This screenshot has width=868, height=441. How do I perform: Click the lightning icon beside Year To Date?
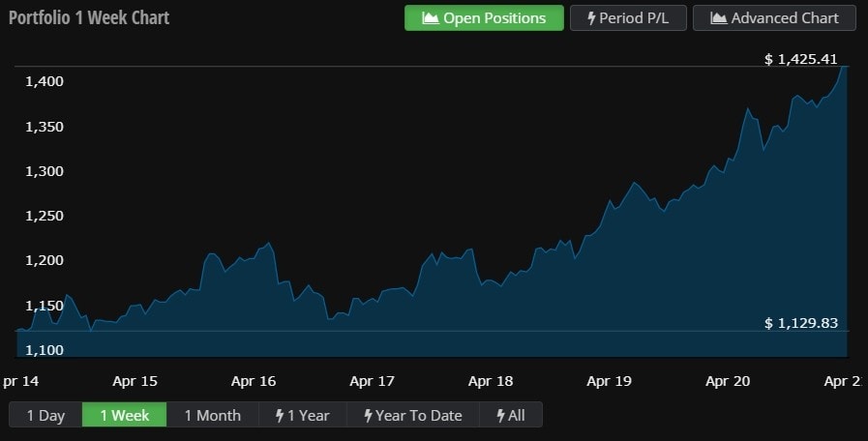(x=368, y=416)
